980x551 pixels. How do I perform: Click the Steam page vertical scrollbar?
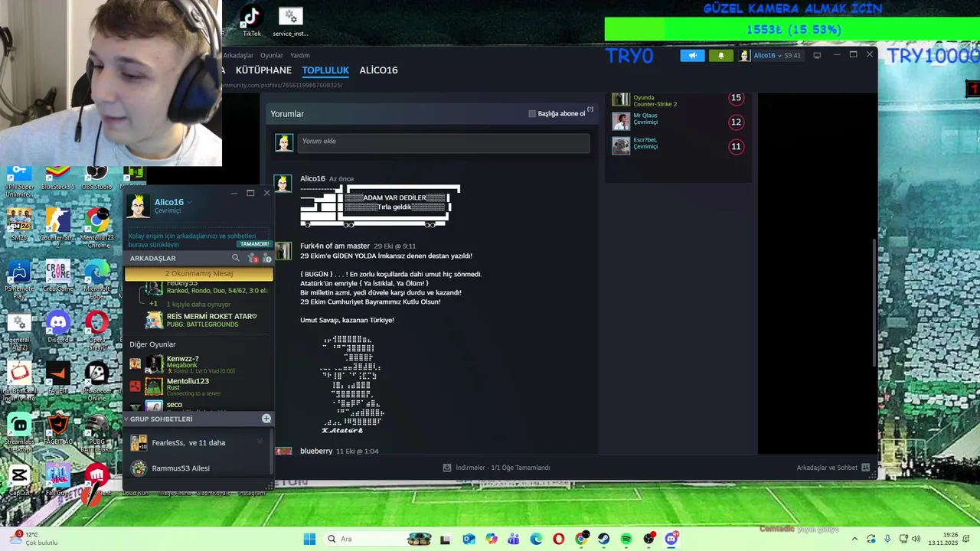point(874,302)
